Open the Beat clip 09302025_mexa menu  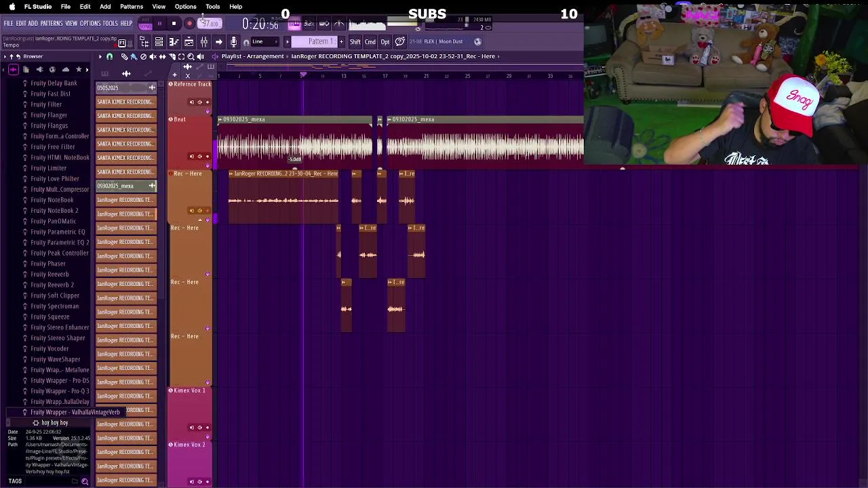(221, 119)
